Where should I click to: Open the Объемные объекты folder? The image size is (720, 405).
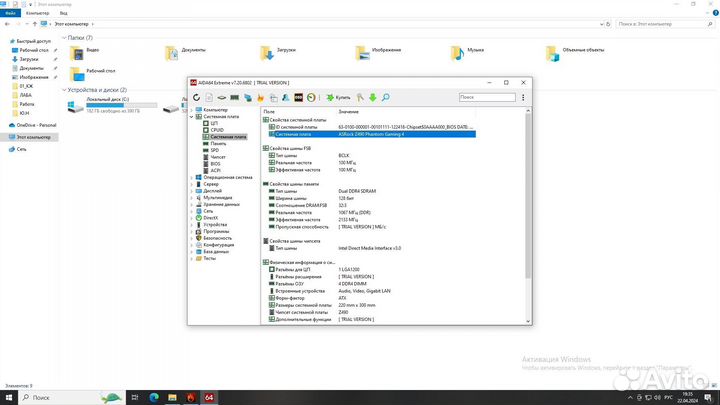[x=575, y=53]
